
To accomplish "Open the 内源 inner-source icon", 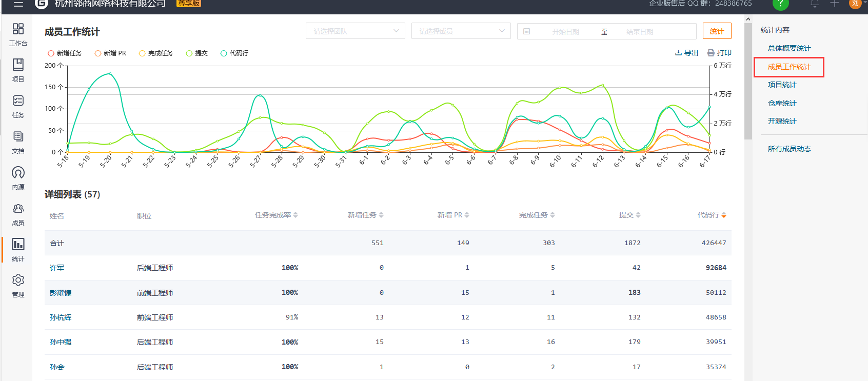I will [x=18, y=172].
